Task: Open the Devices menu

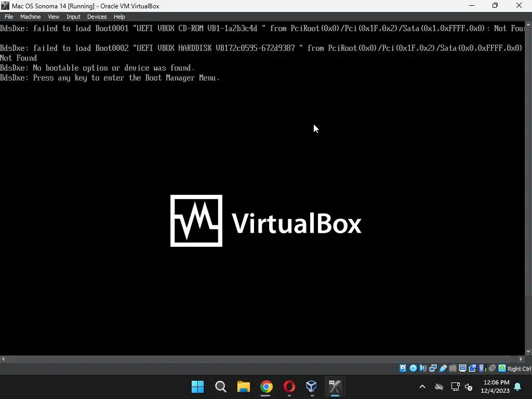Action: pos(97,17)
